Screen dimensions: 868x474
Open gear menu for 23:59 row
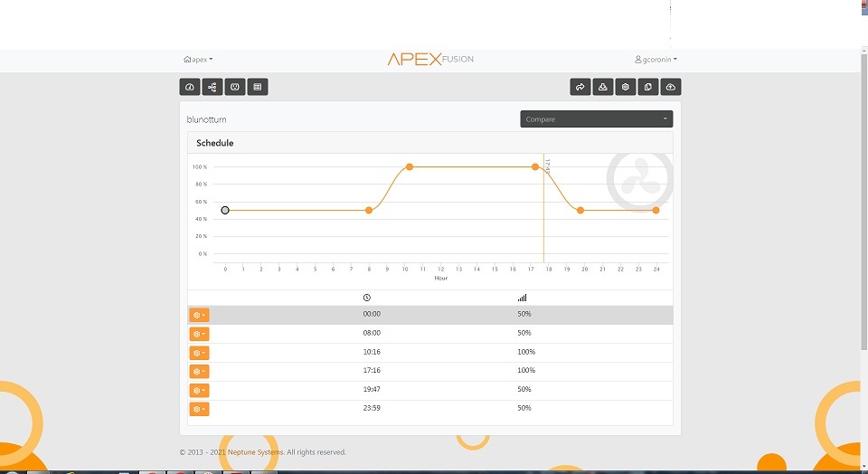tap(199, 409)
